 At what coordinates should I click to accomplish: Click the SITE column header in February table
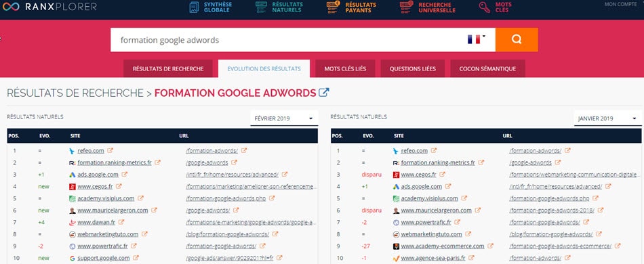75,135
